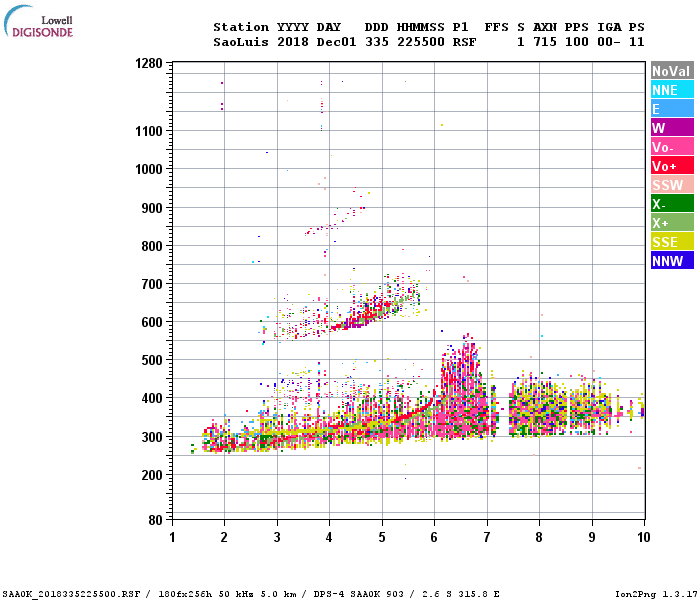Click the 500 y-axis label
700x600 pixels.
pyautogui.click(x=152, y=360)
